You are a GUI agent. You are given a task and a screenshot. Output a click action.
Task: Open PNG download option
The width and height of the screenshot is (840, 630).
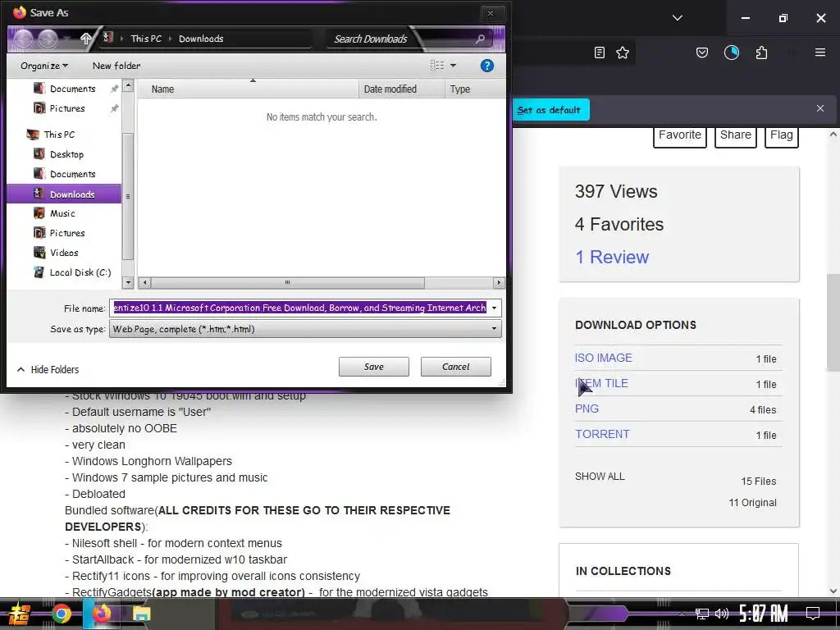coord(587,409)
